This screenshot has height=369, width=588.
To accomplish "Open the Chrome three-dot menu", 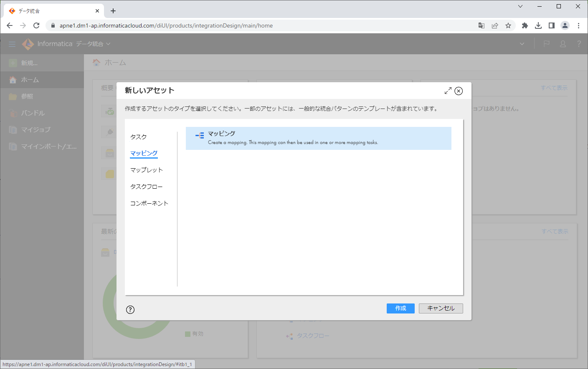I will pyautogui.click(x=578, y=25).
